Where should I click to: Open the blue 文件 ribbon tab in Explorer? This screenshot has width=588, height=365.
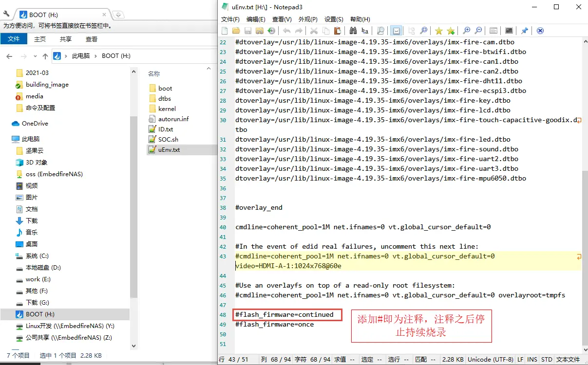tap(14, 39)
